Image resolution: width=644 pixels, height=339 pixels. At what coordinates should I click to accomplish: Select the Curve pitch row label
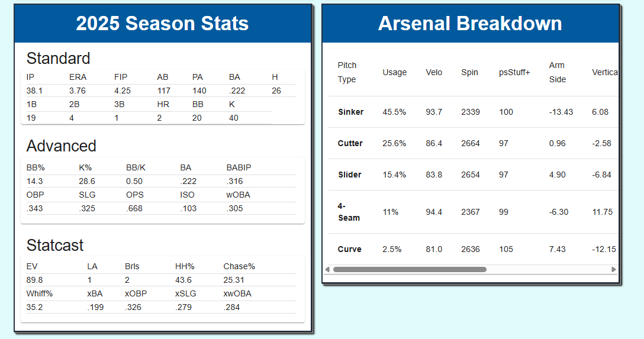pyautogui.click(x=350, y=249)
